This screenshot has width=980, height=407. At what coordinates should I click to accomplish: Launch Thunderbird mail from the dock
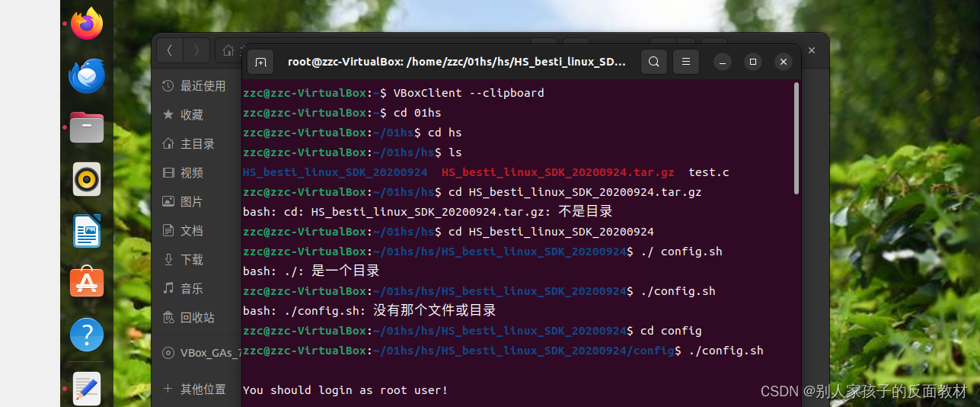pos(87,76)
